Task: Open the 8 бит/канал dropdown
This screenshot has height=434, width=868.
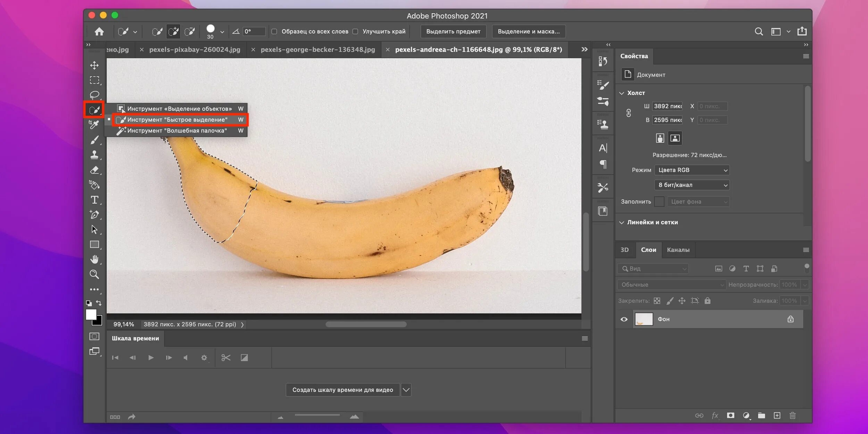Action: pos(692,185)
